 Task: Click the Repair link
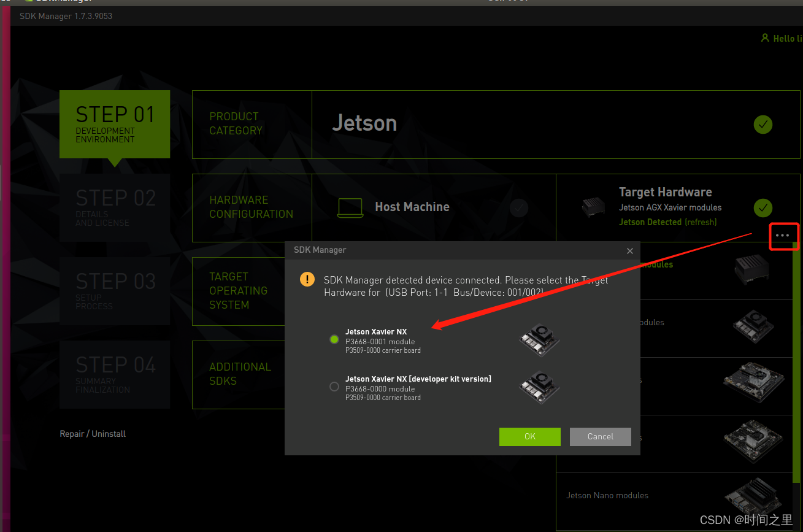click(x=72, y=434)
